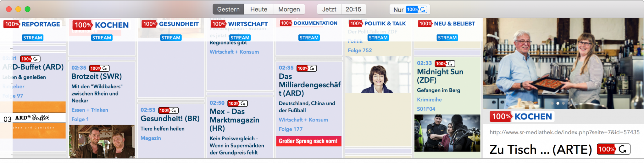Select the KOCHEN column header

tap(101, 25)
